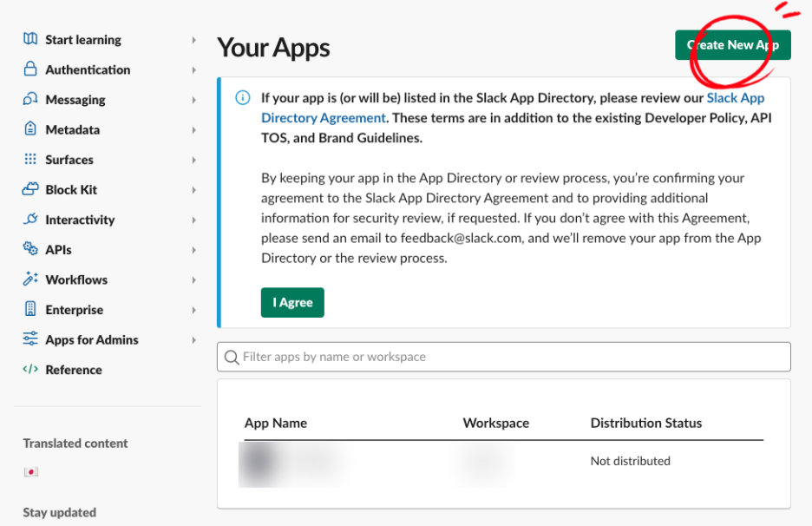Open the Slack App Directory Agreement link
Image resolution: width=812 pixels, height=526 pixels.
[324, 118]
